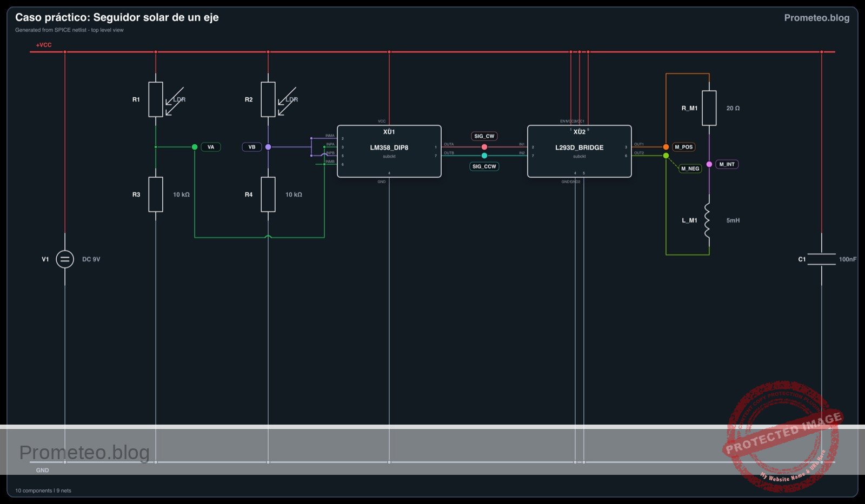The width and height of the screenshot is (865, 504).
Task: Click the R2 reference label
Action: pyautogui.click(x=249, y=99)
